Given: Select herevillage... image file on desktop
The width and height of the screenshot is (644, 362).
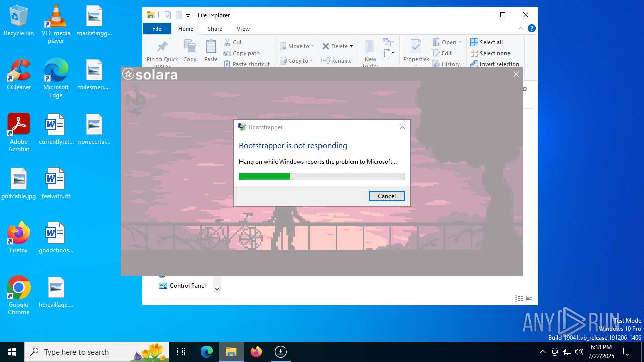Looking at the screenshot, I should 56,292.
